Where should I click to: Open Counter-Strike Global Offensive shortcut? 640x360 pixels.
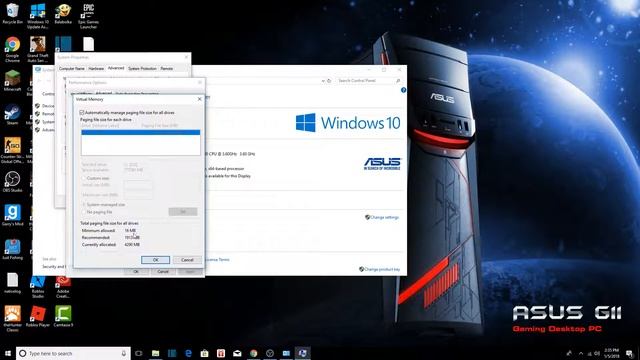(12, 150)
